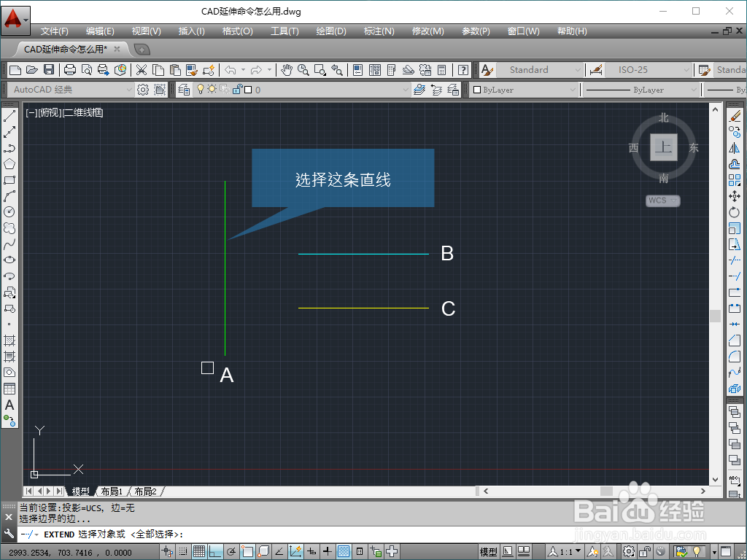This screenshot has height=560, width=747.
Task: Expand the 1:1 annotation scale list
Action: click(578, 552)
